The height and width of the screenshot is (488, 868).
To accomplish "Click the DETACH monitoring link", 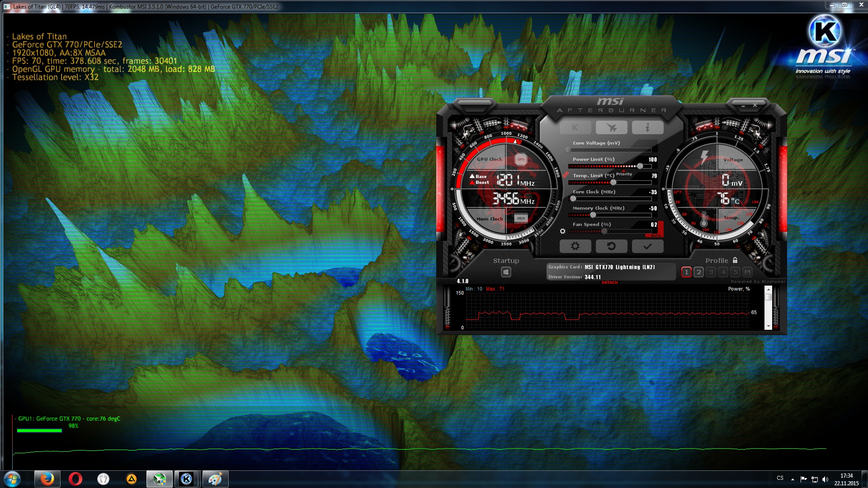I will 609,283.
